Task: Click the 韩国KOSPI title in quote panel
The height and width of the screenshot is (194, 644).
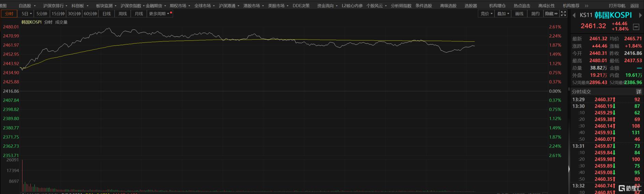Action: pos(613,15)
